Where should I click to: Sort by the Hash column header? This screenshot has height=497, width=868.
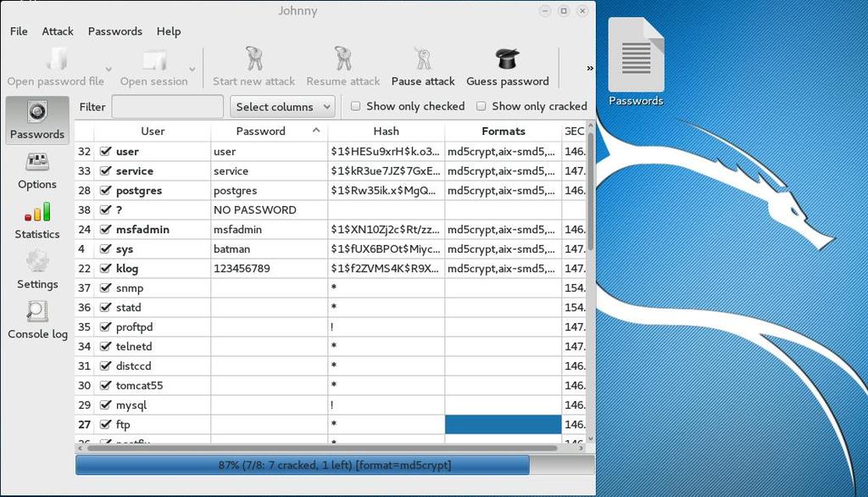coord(386,131)
